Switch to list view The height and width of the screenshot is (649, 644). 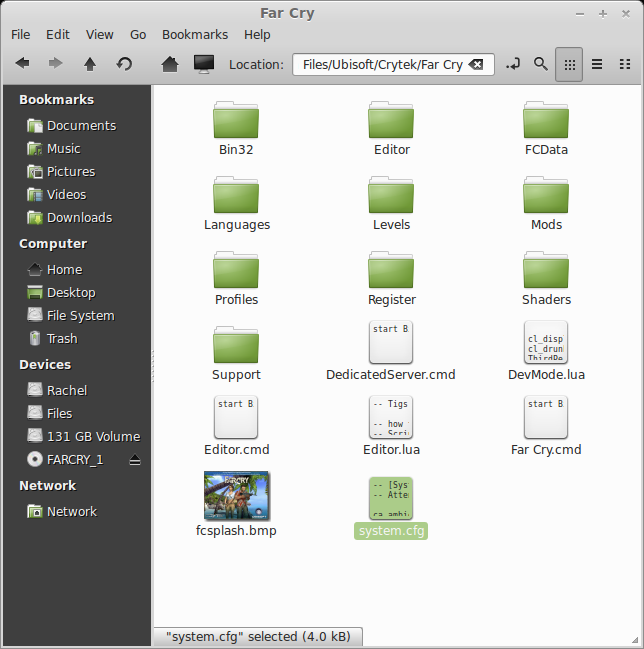pos(597,64)
